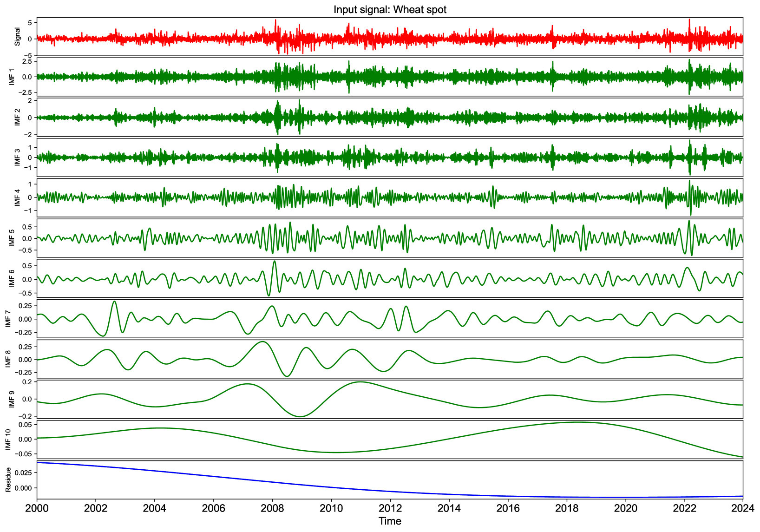760x532 pixels.
Task: Select the "IMF 1" axis label
Action: tap(12, 77)
